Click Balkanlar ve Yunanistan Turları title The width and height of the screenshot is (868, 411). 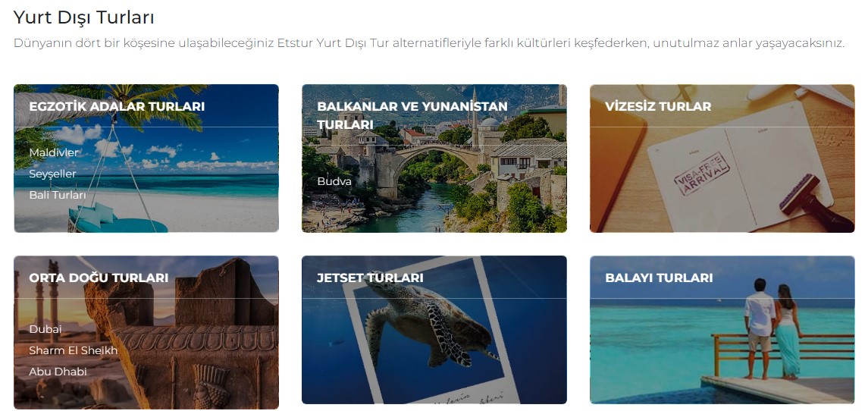pos(412,115)
